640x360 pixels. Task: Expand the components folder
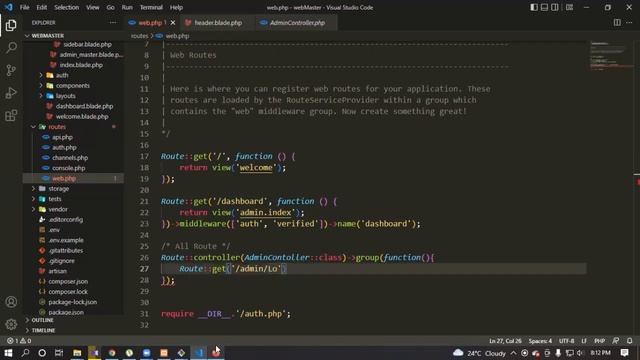click(73, 86)
